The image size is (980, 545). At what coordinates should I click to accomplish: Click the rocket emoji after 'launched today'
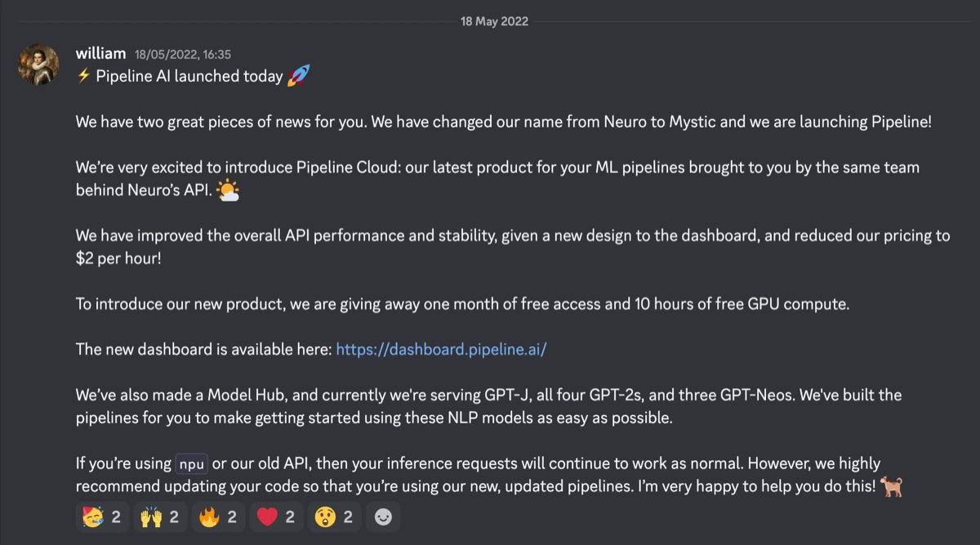(x=298, y=77)
